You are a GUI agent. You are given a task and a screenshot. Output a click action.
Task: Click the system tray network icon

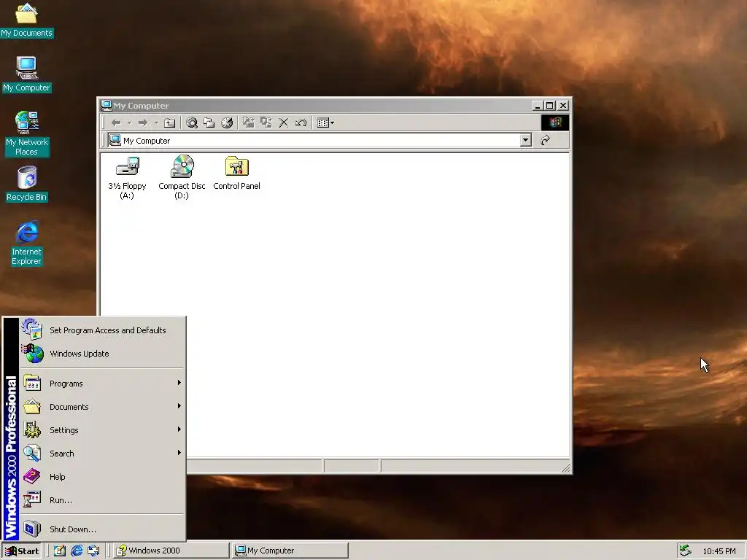[685, 551]
